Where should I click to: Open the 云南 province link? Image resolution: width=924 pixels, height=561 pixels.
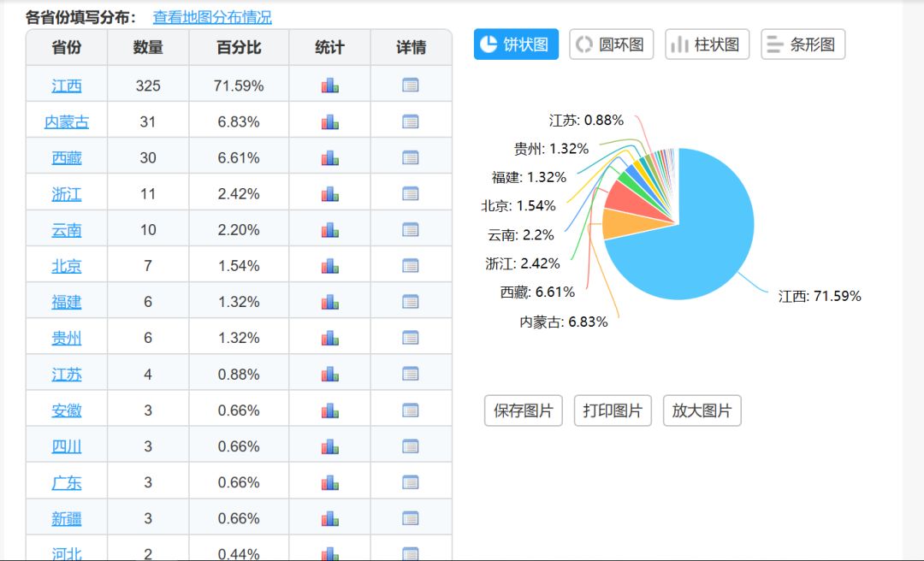point(67,230)
